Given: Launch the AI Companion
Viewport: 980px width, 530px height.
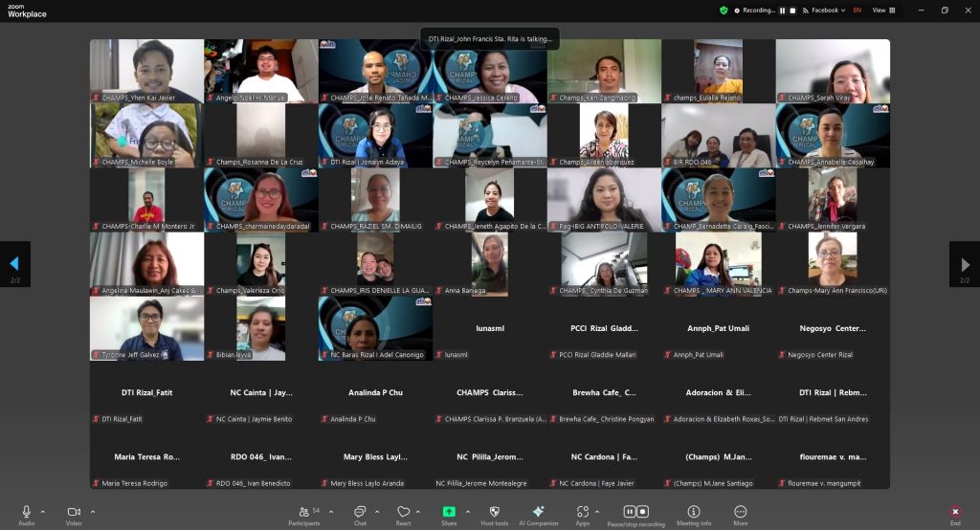Looking at the screenshot, I should [x=539, y=514].
